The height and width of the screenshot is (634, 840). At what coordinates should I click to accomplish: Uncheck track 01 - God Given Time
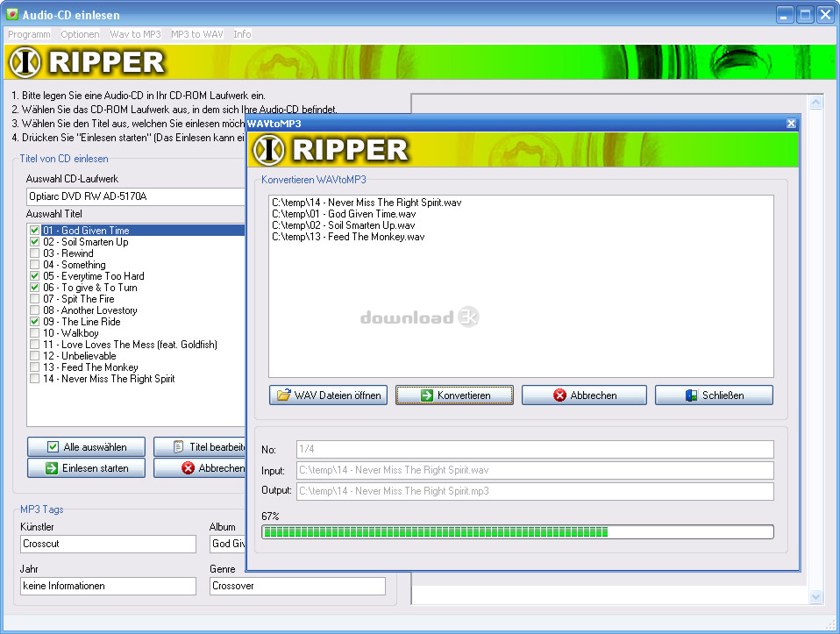35,231
